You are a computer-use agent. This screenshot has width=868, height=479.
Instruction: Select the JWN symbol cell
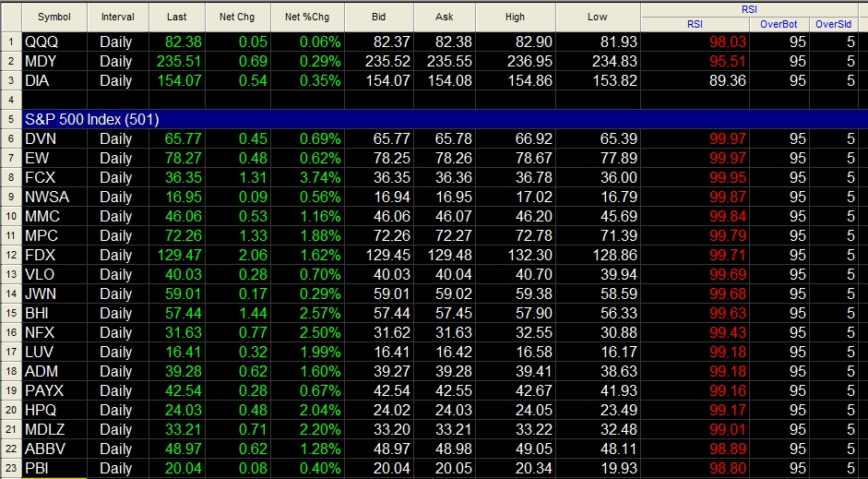click(54, 293)
